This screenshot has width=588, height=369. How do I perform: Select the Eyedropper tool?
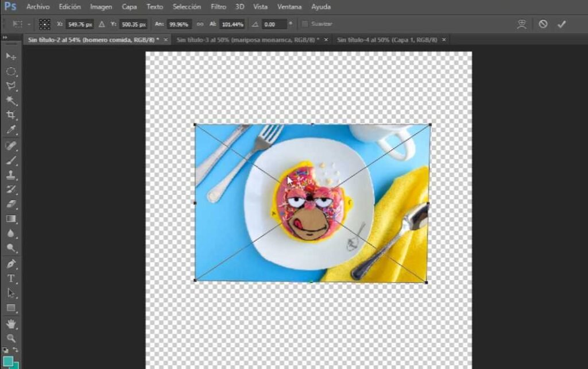point(11,129)
